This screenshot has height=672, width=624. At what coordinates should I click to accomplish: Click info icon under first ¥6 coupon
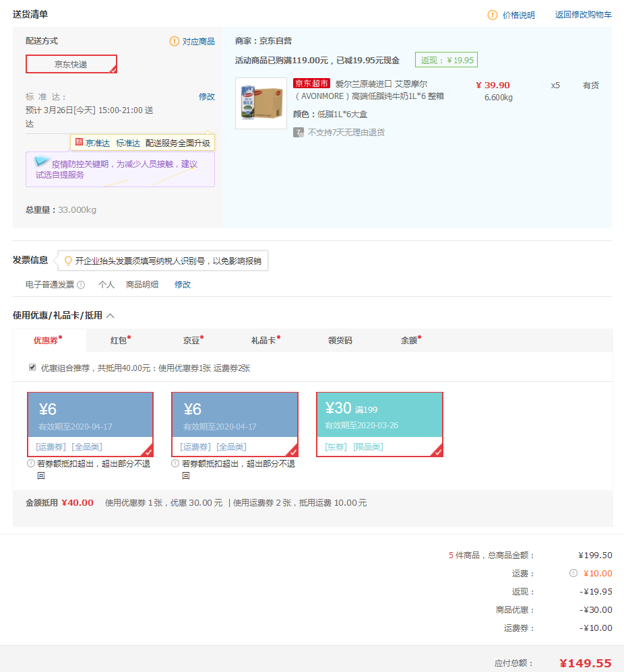(x=31, y=463)
